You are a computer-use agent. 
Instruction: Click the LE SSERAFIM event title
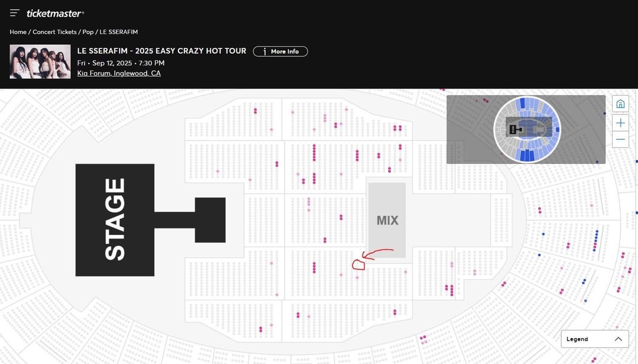tap(162, 51)
